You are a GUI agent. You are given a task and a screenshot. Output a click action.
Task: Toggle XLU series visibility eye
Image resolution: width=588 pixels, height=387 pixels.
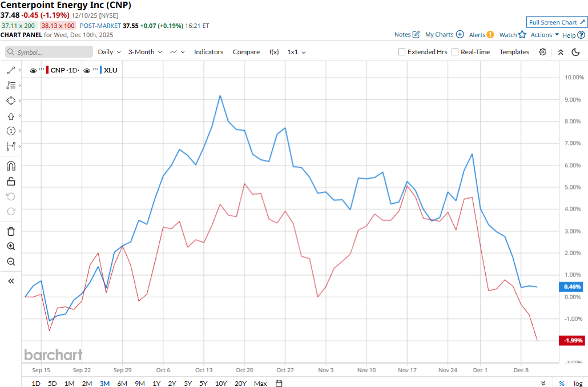pyautogui.click(x=87, y=71)
